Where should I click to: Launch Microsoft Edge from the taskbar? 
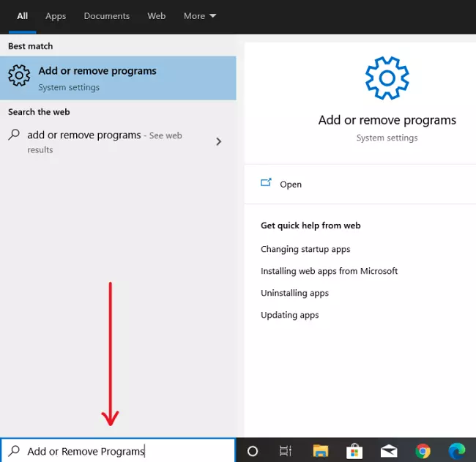click(456, 451)
